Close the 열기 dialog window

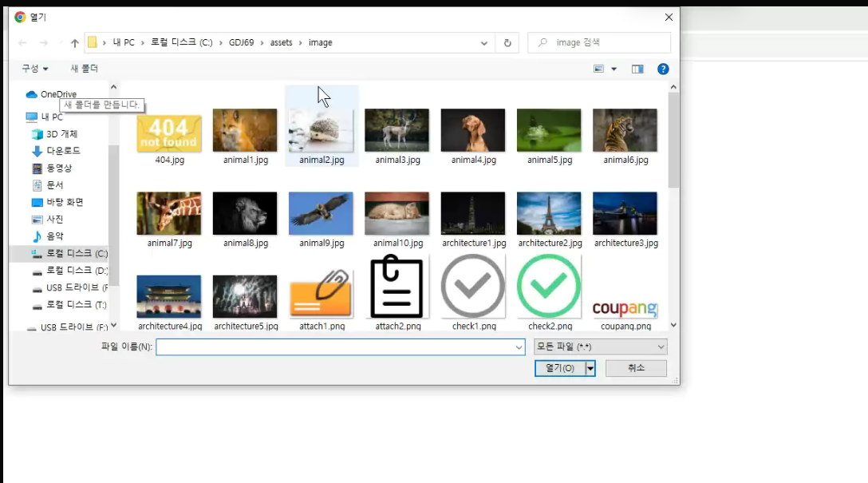point(669,18)
